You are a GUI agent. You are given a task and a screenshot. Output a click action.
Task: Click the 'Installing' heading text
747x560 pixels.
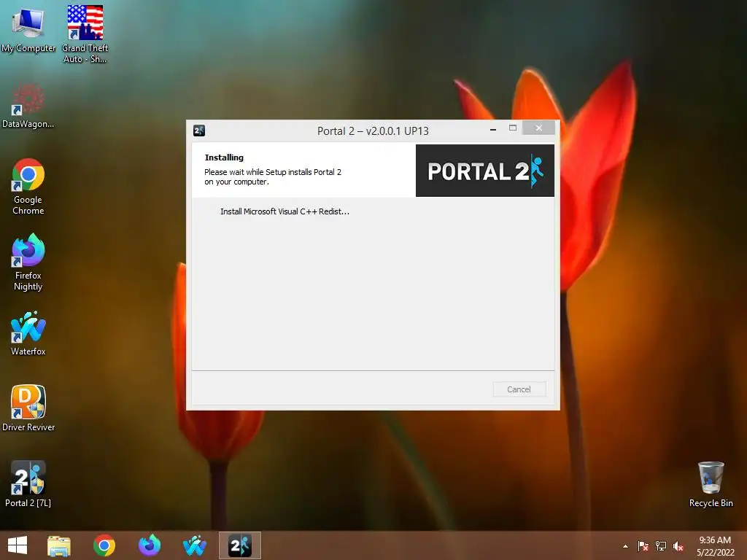click(x=224, y=157)
